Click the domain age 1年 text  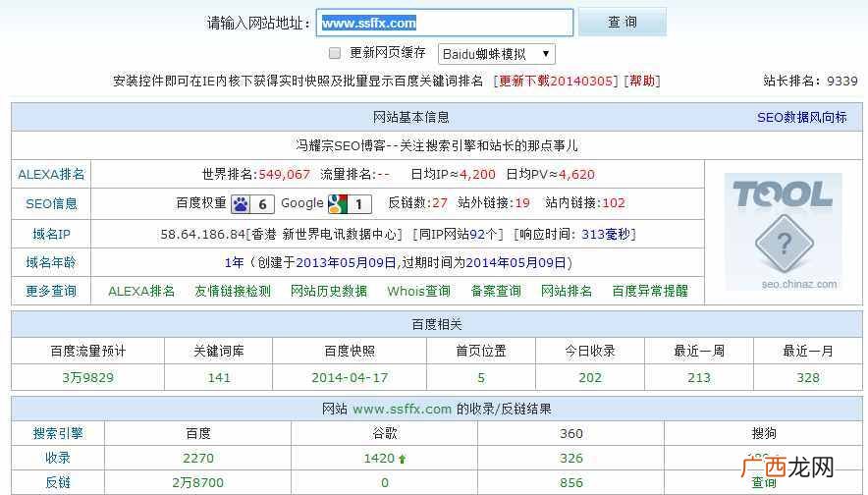[234, 262]
